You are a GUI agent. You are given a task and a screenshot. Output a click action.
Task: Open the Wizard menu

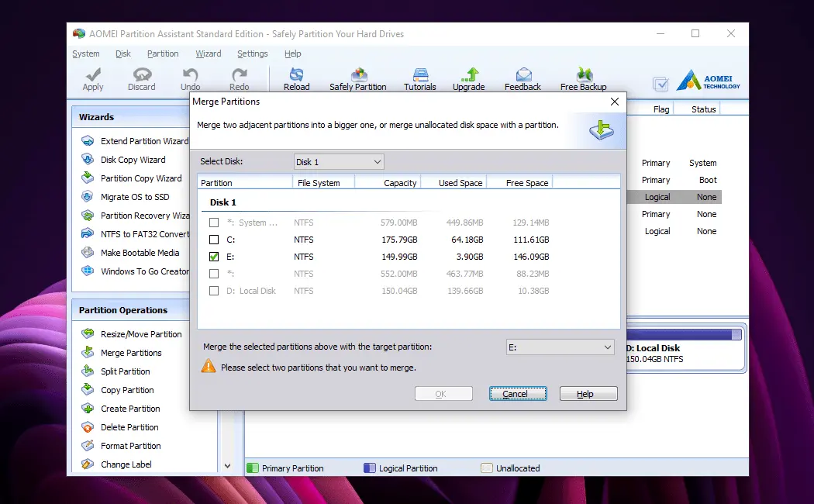(x=209, y=54)
